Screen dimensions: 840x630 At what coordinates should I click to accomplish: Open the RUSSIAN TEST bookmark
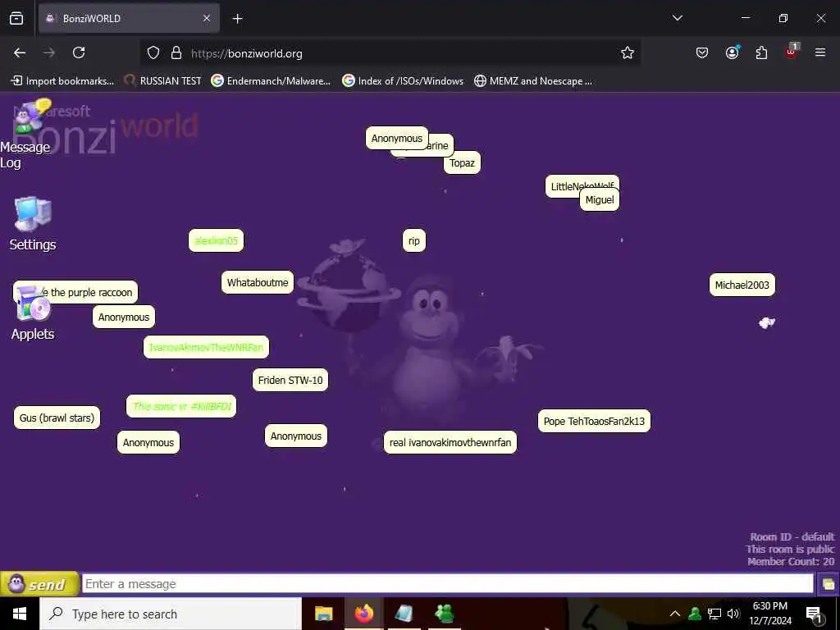coord(162,81)
